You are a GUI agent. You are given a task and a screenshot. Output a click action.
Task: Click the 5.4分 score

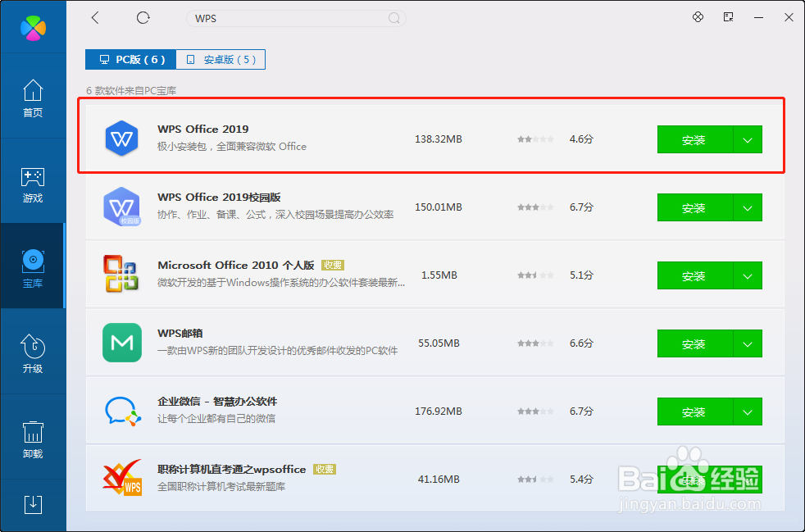point(581,479)
